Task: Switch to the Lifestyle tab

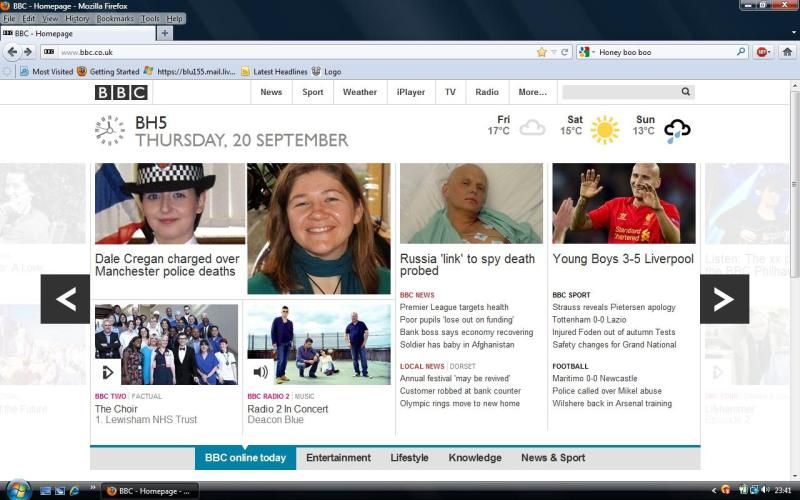Action: [409, 458]
